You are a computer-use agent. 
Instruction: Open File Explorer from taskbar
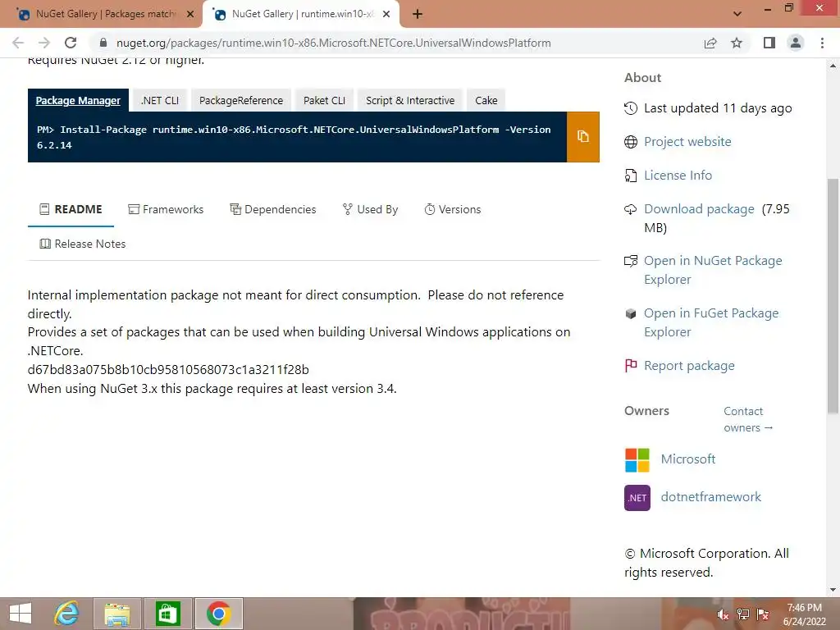click(117, 614)
